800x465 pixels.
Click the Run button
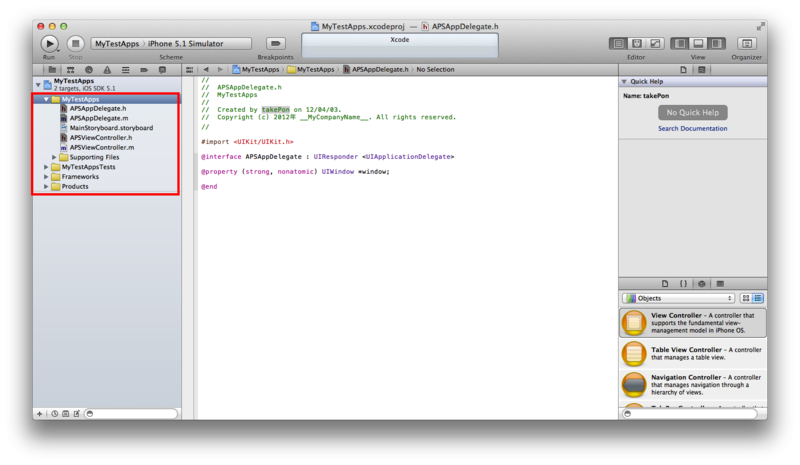point(49,44)
